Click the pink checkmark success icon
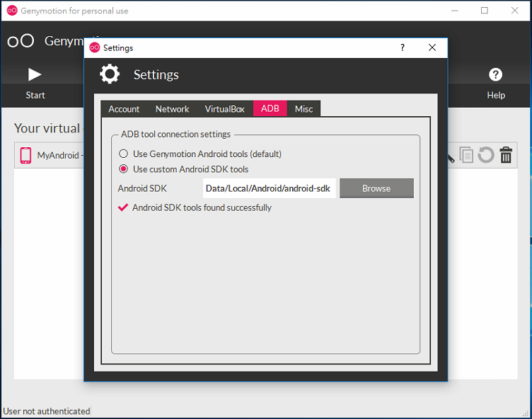Viewport: 532px width, 419px height. 123,207
